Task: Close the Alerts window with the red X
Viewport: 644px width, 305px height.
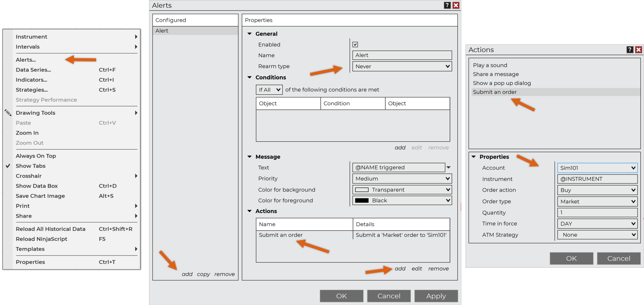Action: tap(456, 5)
